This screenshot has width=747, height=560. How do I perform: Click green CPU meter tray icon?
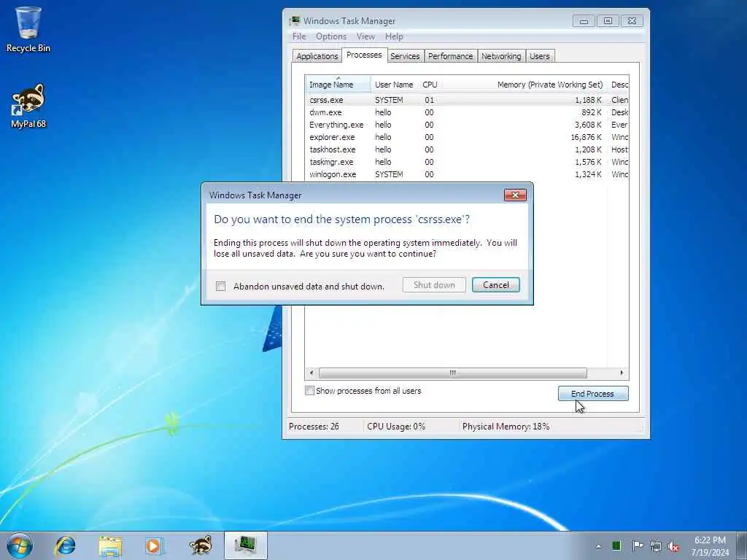pos(616,545)
